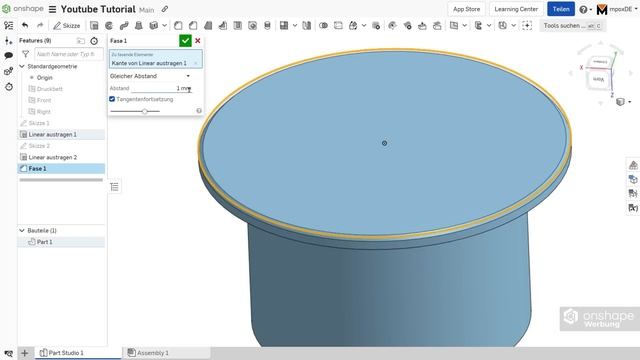
Task: Click the Abstand value field
Action: pos(161,88)
